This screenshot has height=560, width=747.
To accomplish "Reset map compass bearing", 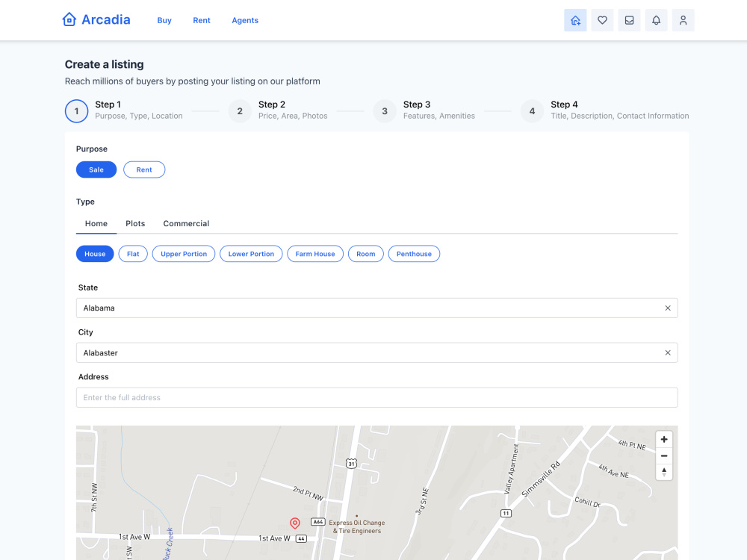I will click(x=663, y=472).
